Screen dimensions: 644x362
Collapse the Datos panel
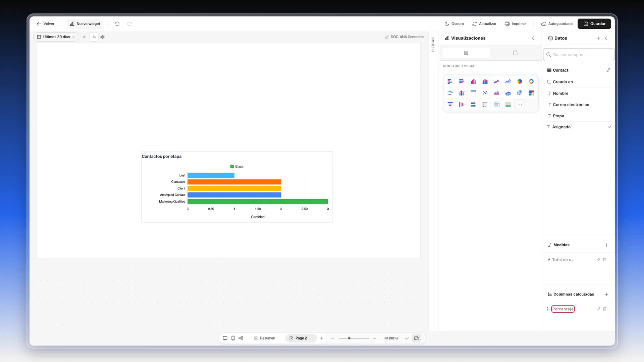coord(606,38)
